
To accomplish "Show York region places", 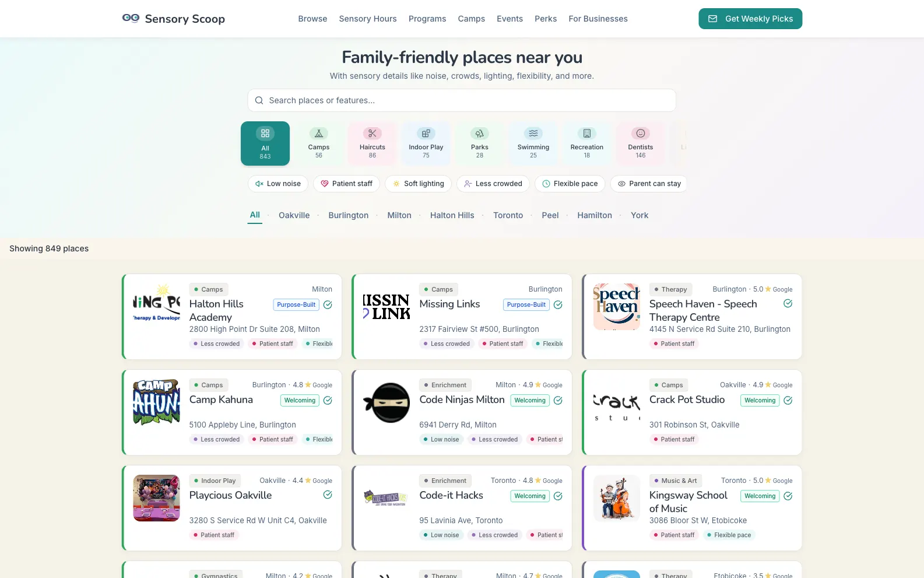I will [640, 215].
